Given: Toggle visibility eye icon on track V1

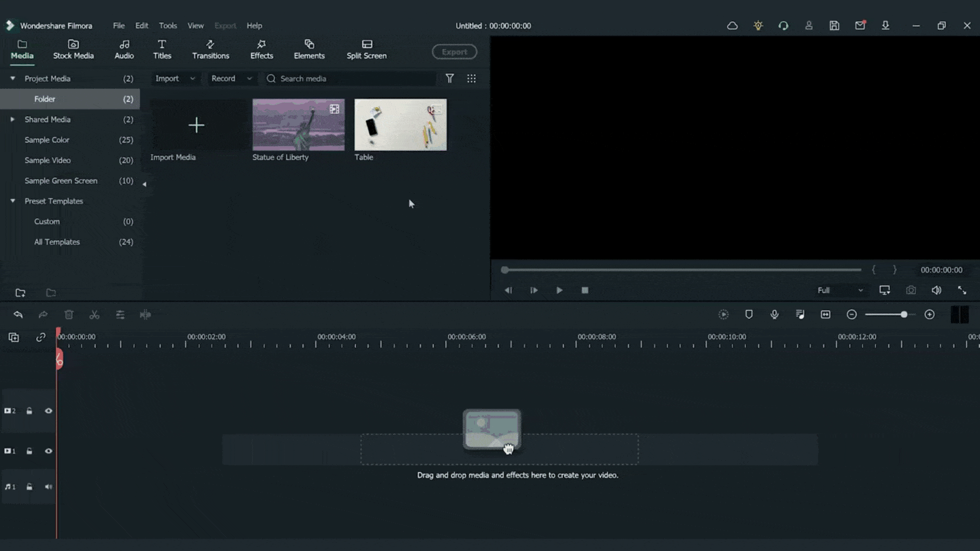Looking at the screenshot, I should pyautogui.click(x=48, y=451).
